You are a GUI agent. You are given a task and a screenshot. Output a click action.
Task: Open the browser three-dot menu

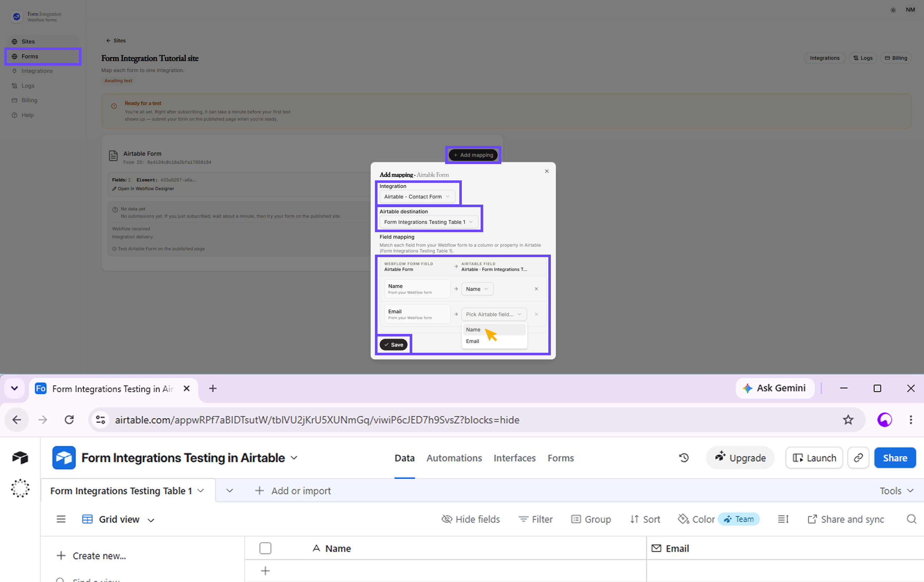coord(911,420)
